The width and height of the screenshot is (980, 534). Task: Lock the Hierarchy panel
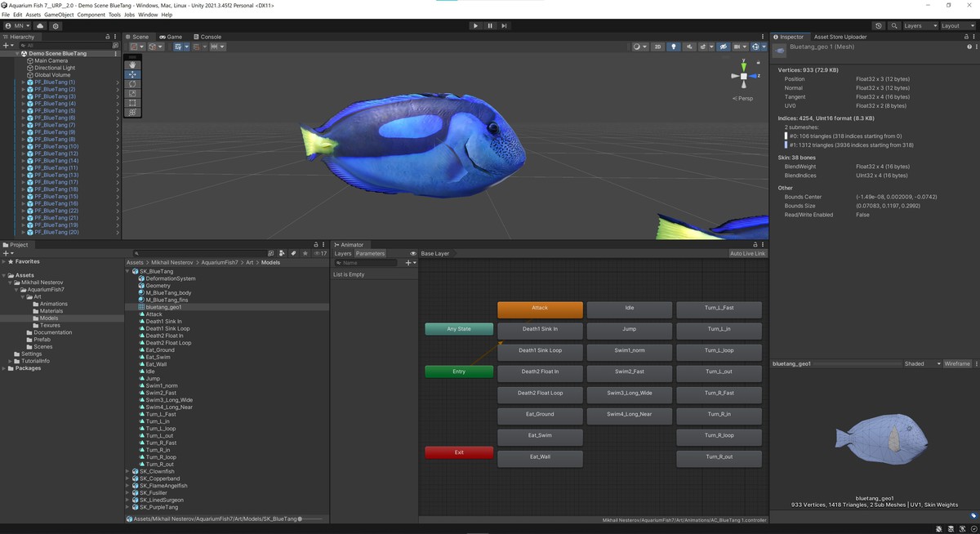point(107,37)
